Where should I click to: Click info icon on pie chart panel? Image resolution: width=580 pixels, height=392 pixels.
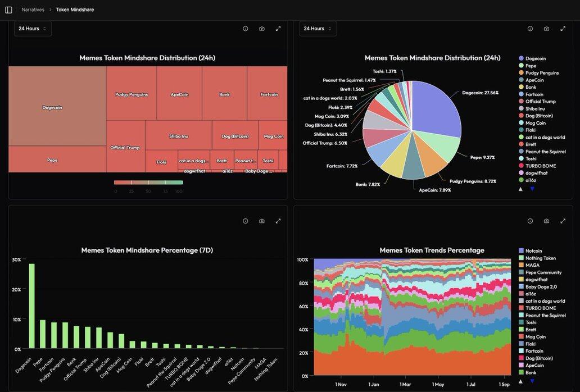[530, 29]
